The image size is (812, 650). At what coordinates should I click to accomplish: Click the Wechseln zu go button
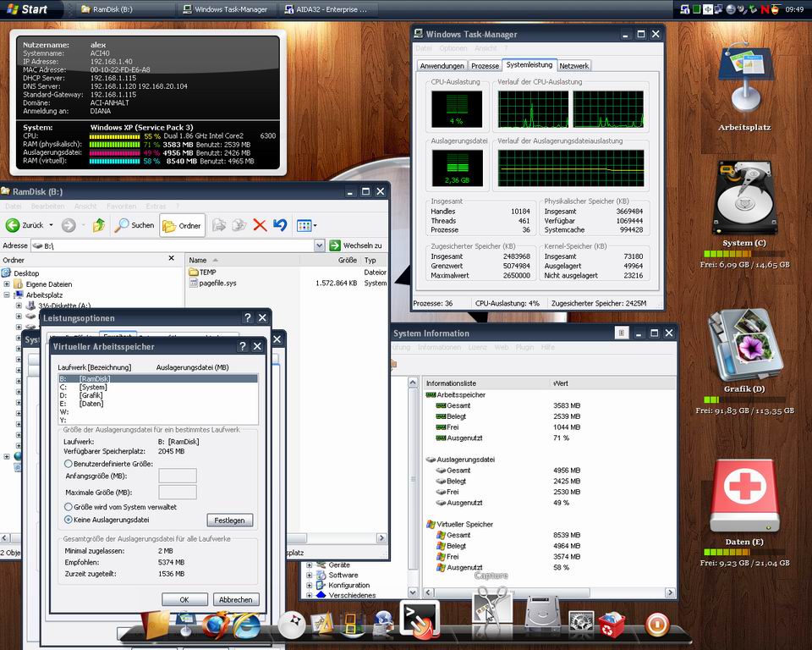click(x=356, y=245)
